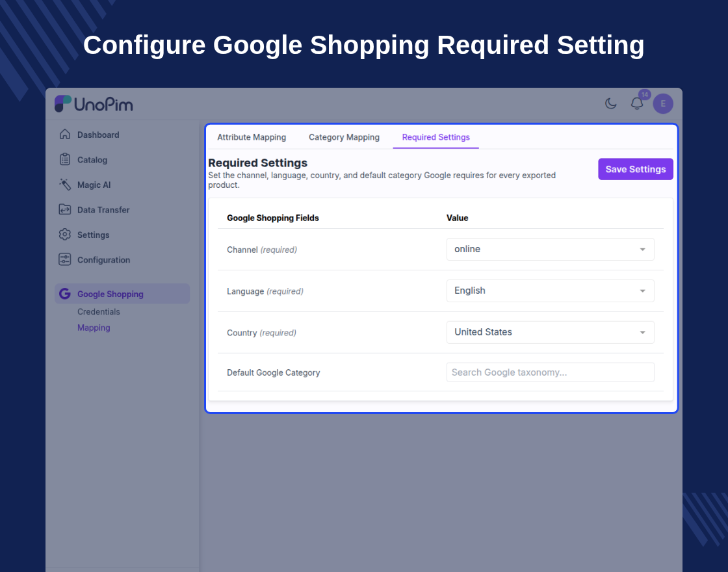
Task: Open Mapping submenu link
Action: tap(94, 328)
